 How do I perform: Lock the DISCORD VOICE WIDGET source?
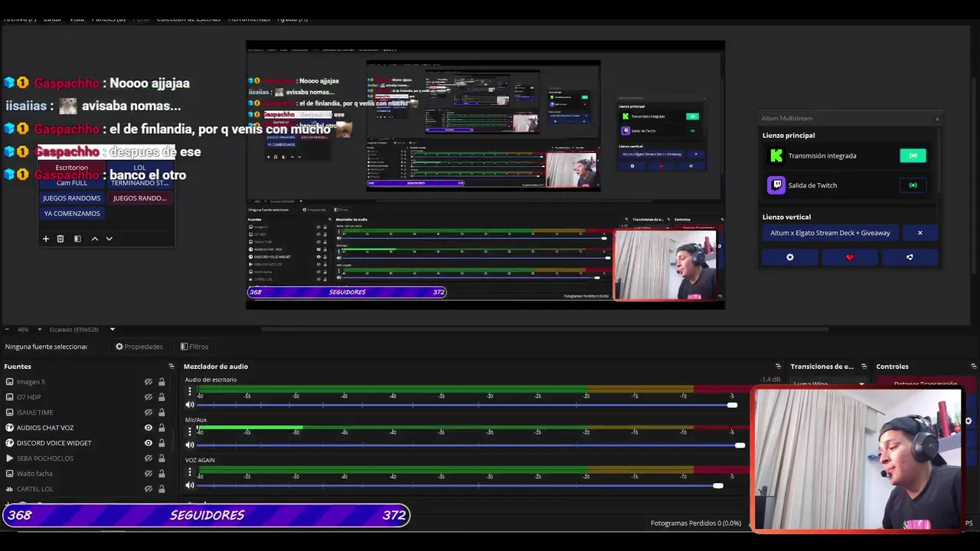(x=162, y=443)
